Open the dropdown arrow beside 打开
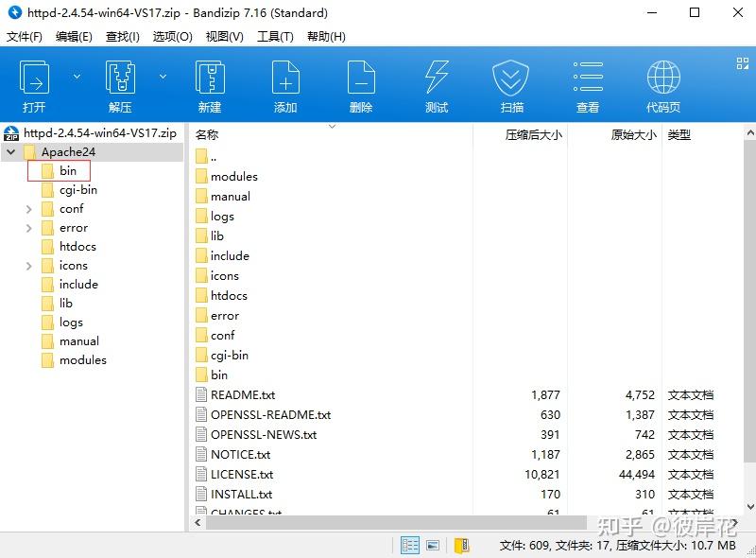The height and width of the screenshot is (558, 756). click(77, 77)
